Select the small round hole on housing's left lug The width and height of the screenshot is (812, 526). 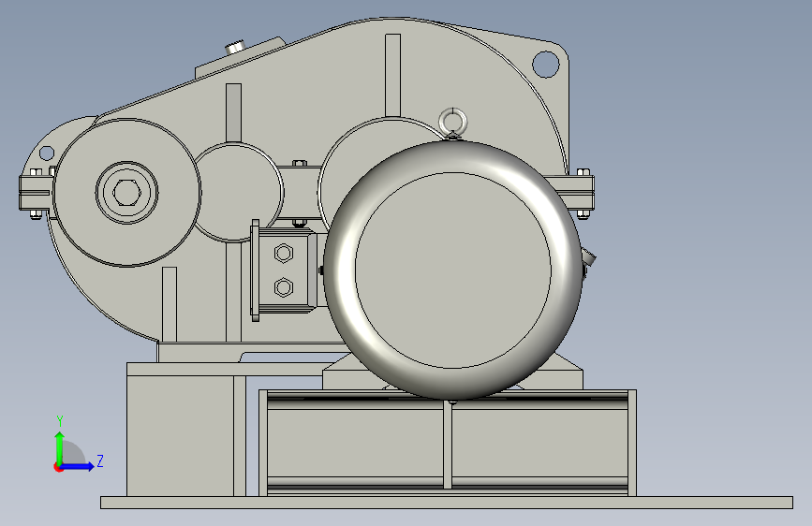[x=47, y=153]
